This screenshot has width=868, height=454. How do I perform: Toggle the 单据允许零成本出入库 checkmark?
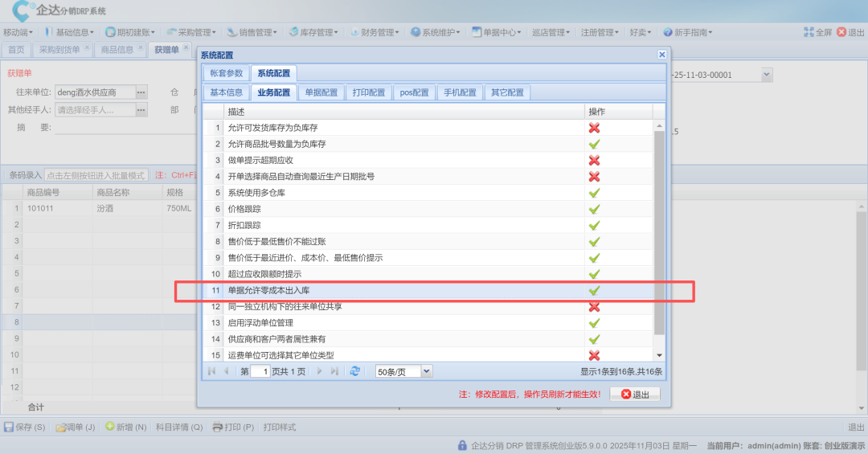[x=595, y=290]
